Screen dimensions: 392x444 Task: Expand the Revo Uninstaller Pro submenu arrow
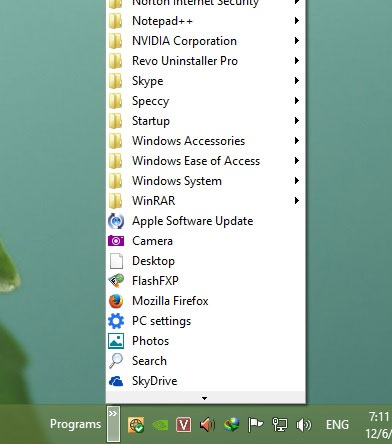click(296, 61)
